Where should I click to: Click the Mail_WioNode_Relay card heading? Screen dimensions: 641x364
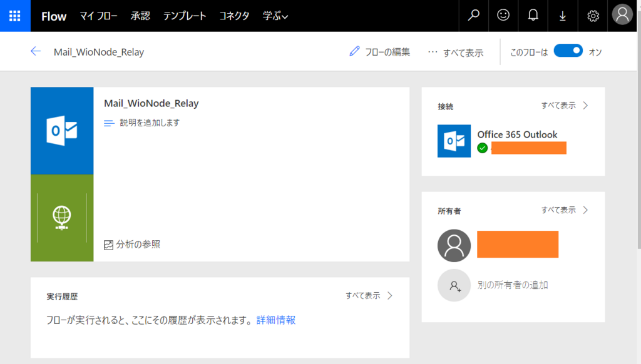(x=151, y=103)
